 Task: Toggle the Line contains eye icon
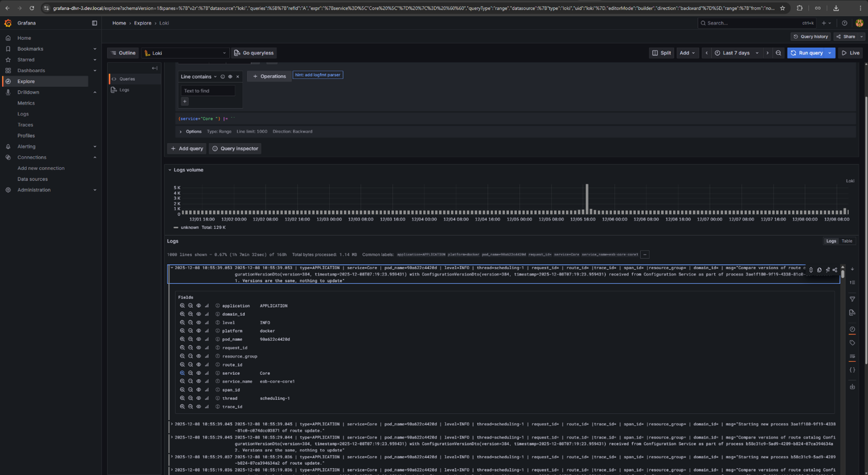coord(230,77)
